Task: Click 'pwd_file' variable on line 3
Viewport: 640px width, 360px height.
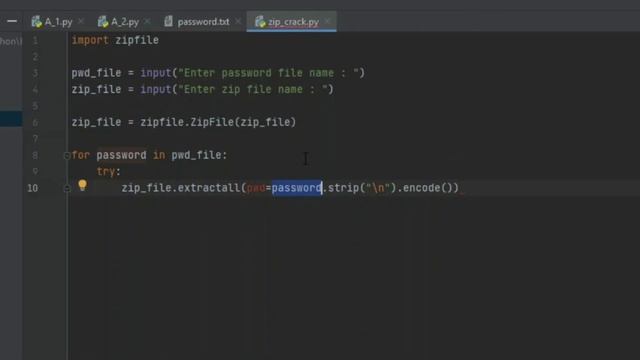Action: (x=96, y=73)
